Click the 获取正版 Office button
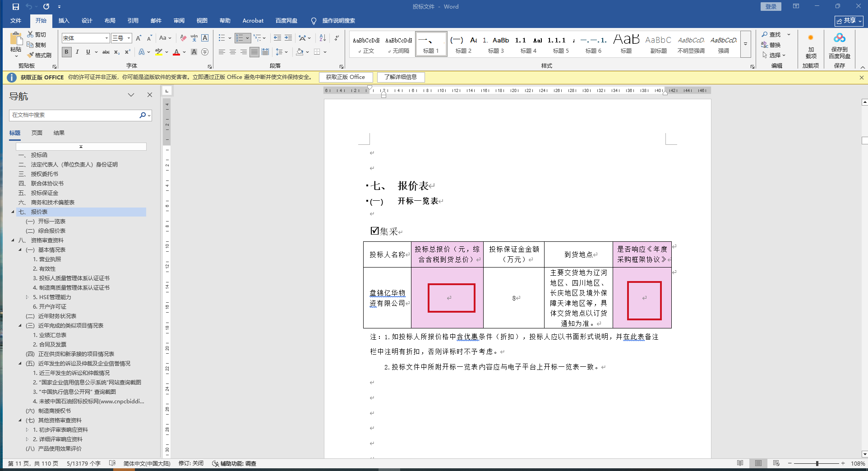 (346, 77)
